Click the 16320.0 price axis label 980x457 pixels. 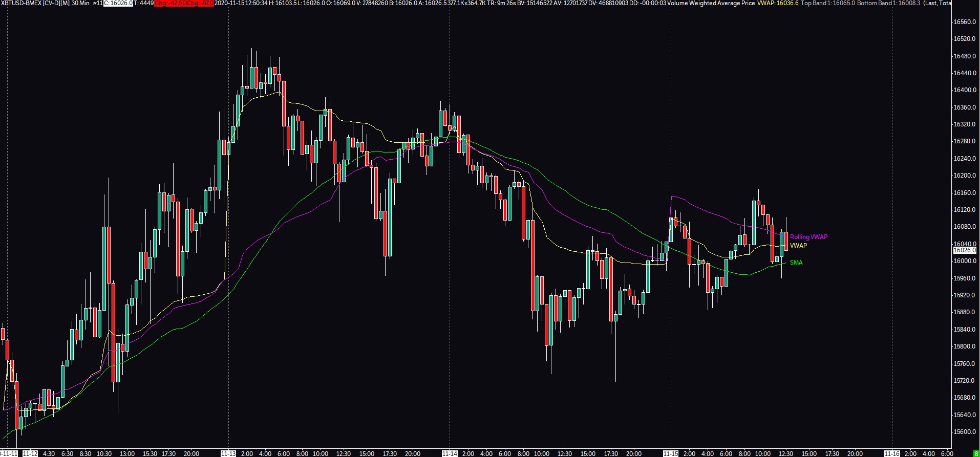[965, 124]
